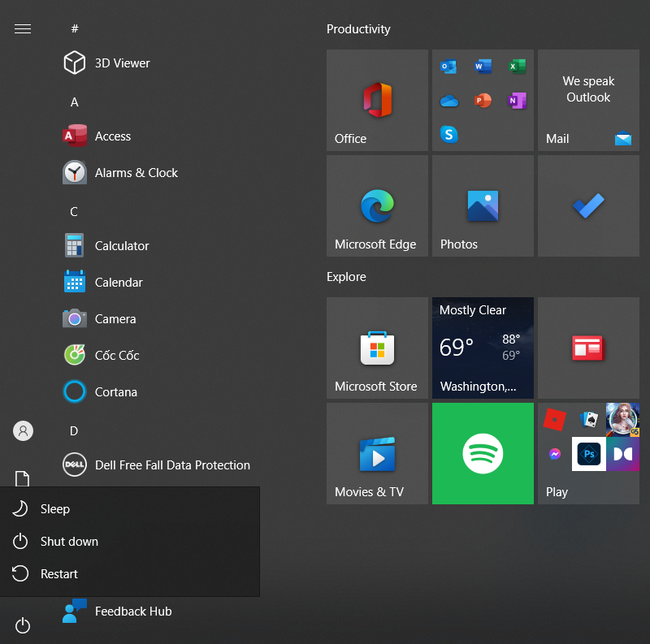
Task: Launch Word from the Office apps folder tile
Action: click(483, 67)
